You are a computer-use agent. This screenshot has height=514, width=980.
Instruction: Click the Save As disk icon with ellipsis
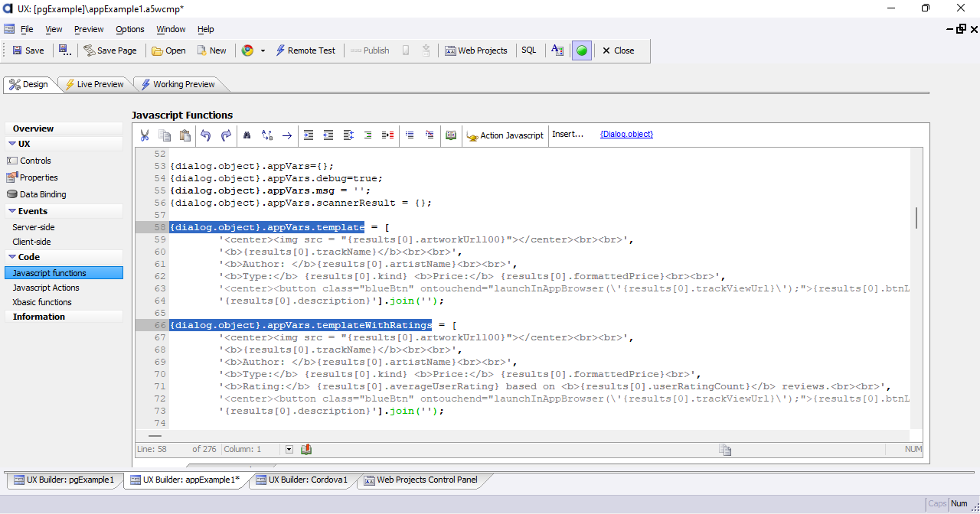pyautogui.click(x=65, y=50)
